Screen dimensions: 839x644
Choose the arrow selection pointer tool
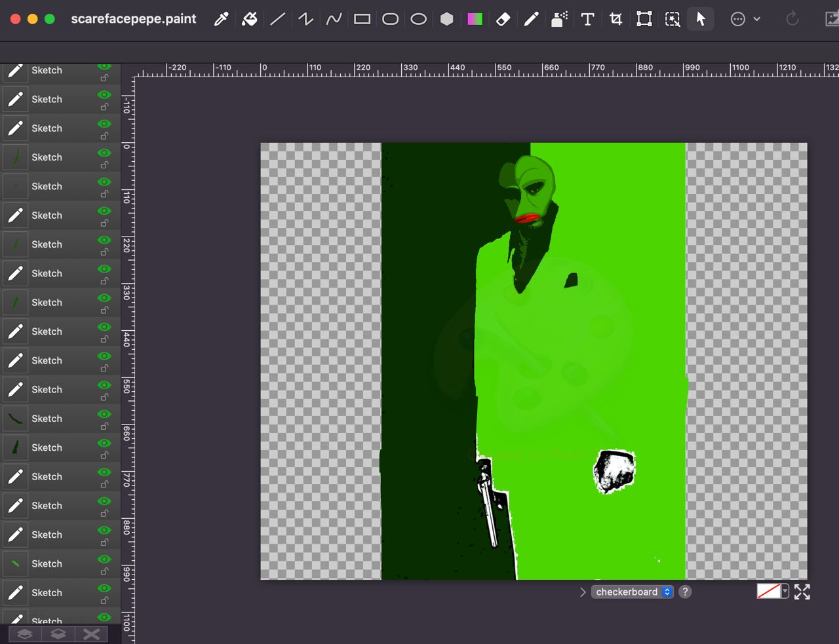[x=701, y=19]
